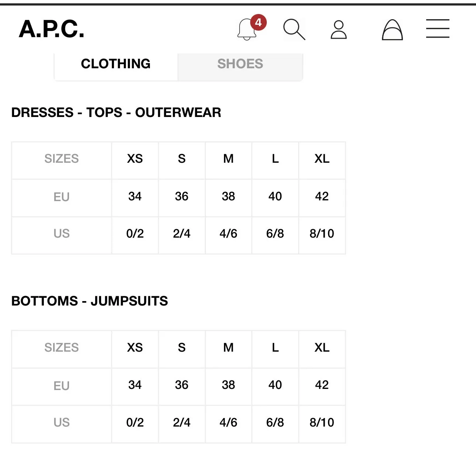This screenshot has width=476, height=476.
Task: Click EU size 38 in Dresses table
Action: [228, 196]
